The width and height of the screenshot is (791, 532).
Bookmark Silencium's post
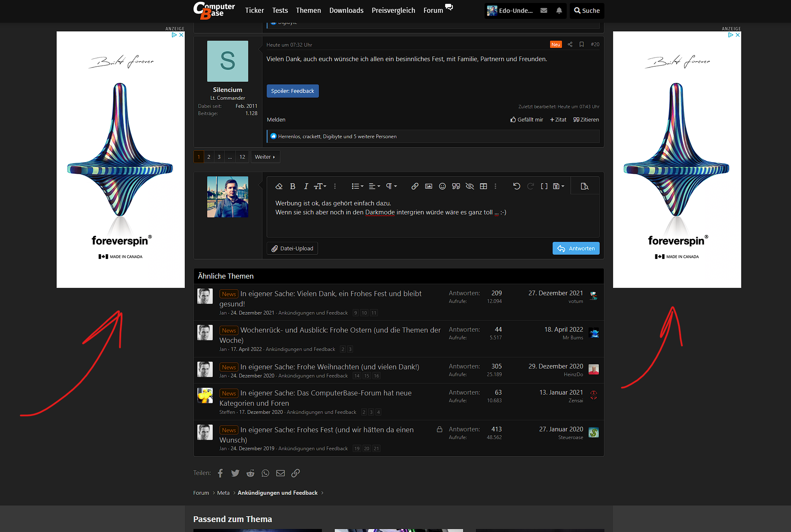point(581,44)
